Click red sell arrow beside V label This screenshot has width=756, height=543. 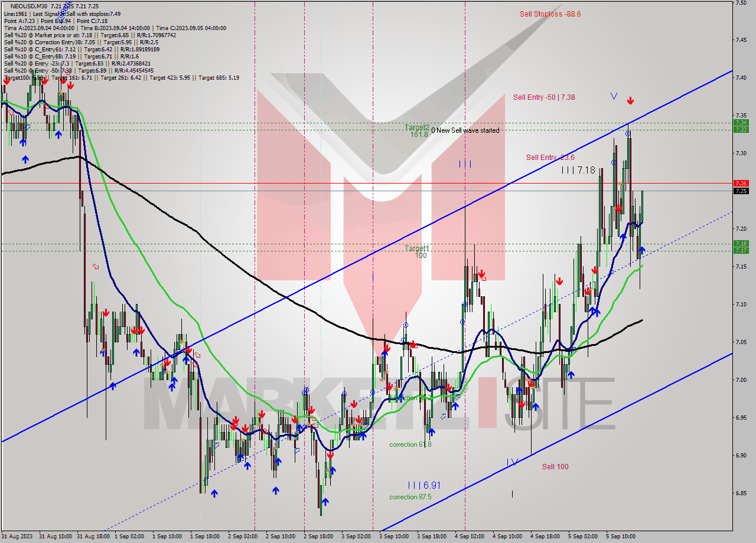pyautogui.click(x=630, y=101)
